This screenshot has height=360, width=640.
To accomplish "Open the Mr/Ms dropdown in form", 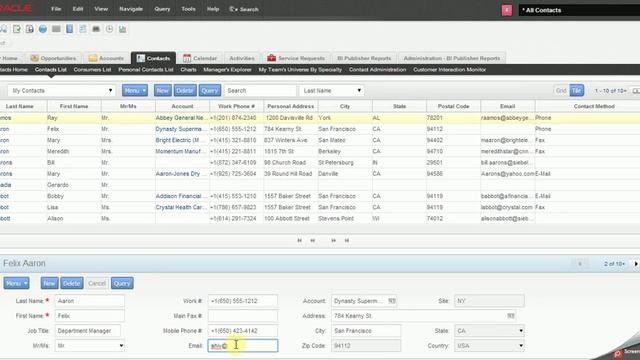I will click(x=121, y=346).
